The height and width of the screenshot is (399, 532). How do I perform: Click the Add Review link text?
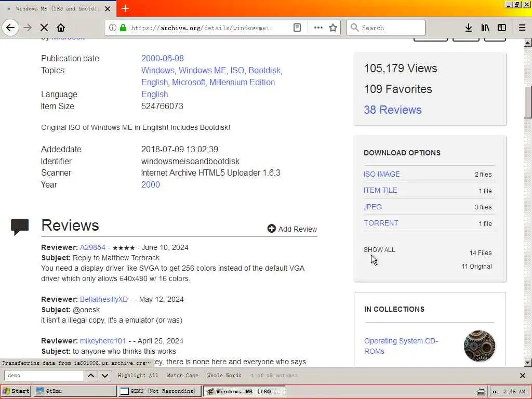coord(298,229)
